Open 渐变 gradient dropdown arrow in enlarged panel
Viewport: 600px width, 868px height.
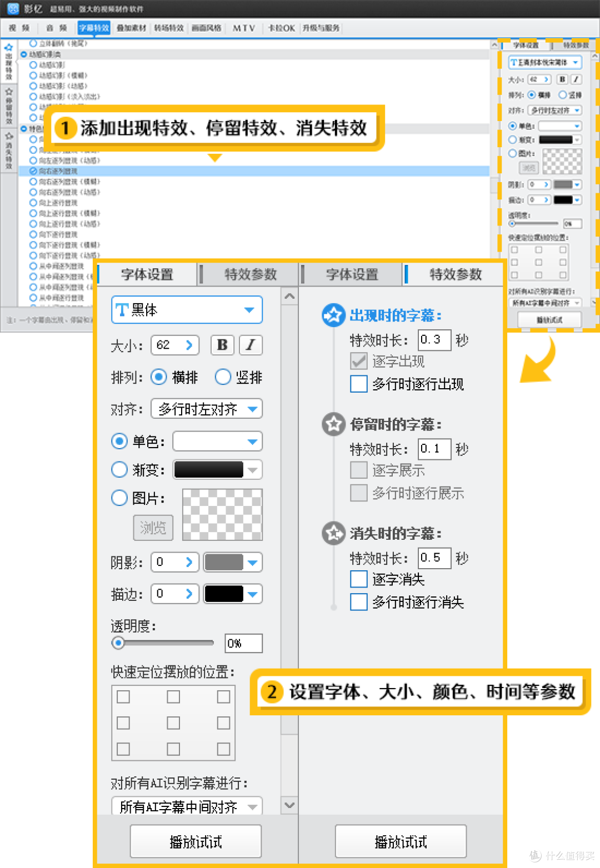pos(253,470)
